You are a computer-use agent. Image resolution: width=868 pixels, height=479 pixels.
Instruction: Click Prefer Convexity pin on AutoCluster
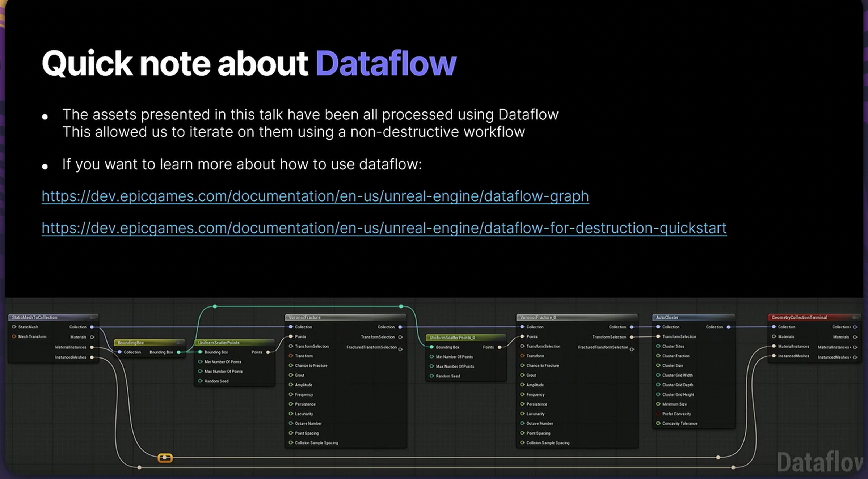658,414
